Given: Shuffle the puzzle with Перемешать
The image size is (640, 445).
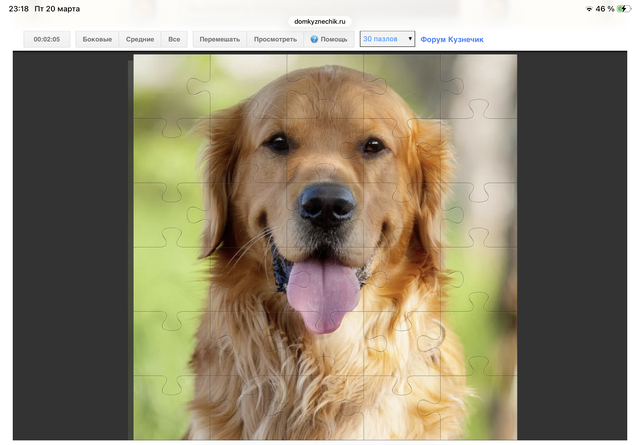Looking at the screenshot, I should (219, 39).
